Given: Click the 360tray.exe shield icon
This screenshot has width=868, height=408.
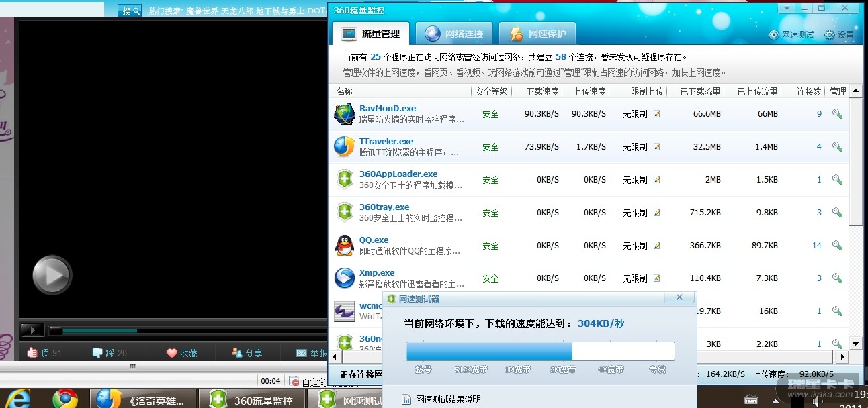Looking at the screenshot, I should [345, 212].
